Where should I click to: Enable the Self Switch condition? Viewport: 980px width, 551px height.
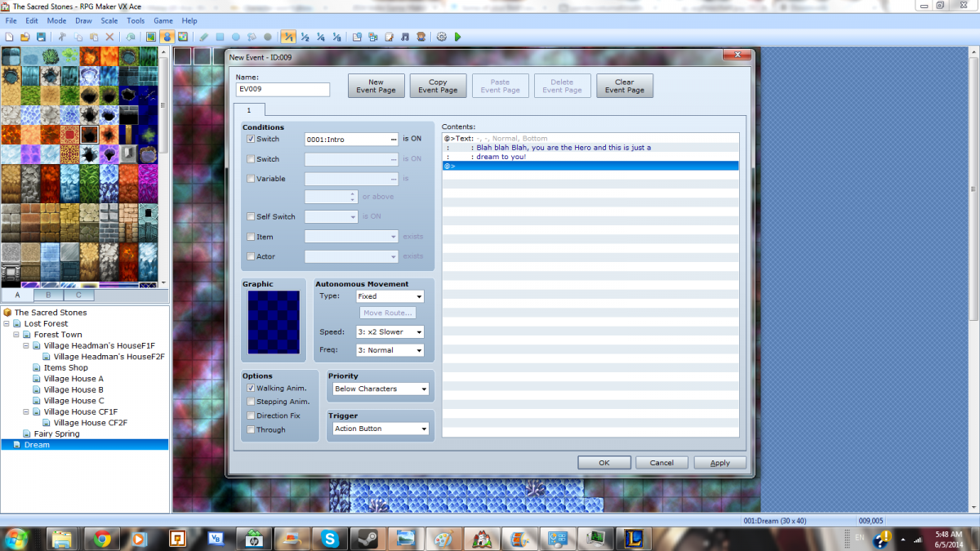pyautogui.click(x=251, y=216)
